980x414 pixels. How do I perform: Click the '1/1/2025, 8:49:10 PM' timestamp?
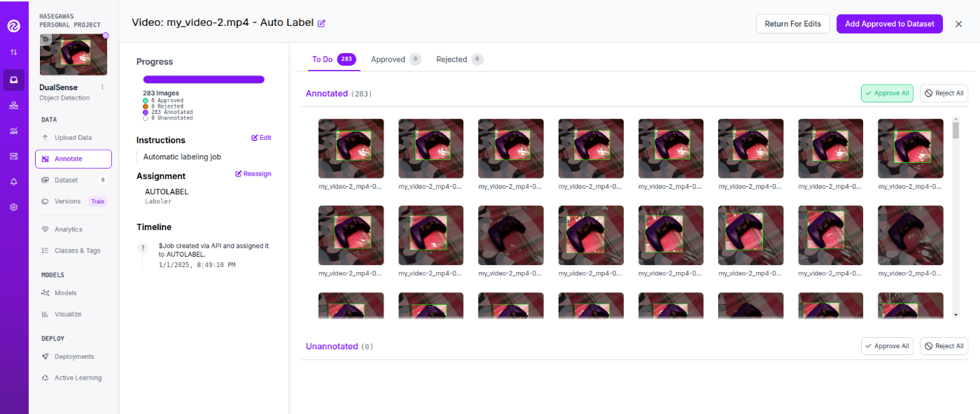pyautogui.click(x=197, y=265)
